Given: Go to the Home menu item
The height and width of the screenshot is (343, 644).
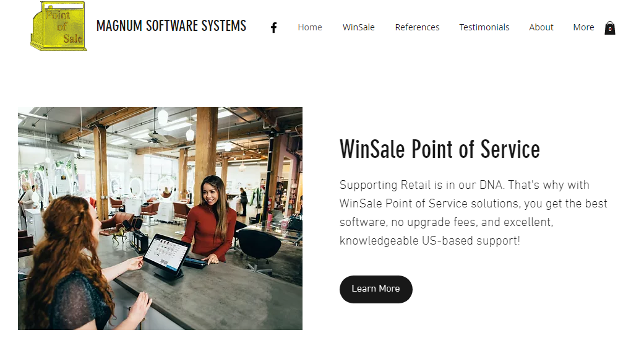Looking at the screenshot, I should coord(310,27).
